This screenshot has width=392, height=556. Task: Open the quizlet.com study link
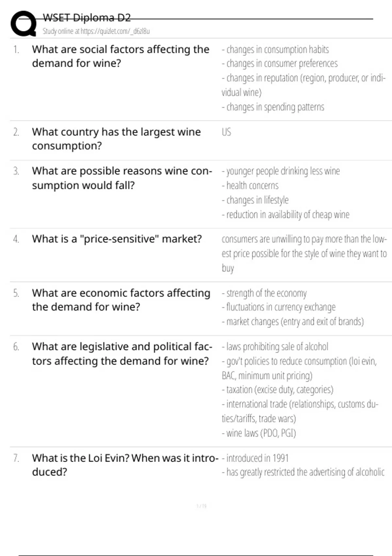click(96, 31)
